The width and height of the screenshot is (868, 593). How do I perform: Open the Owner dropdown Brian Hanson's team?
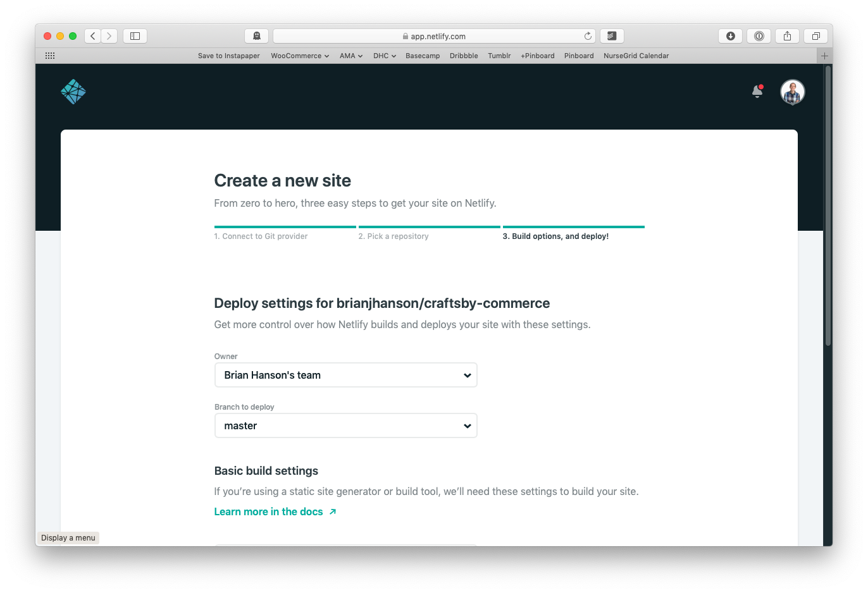click(346, 375)
